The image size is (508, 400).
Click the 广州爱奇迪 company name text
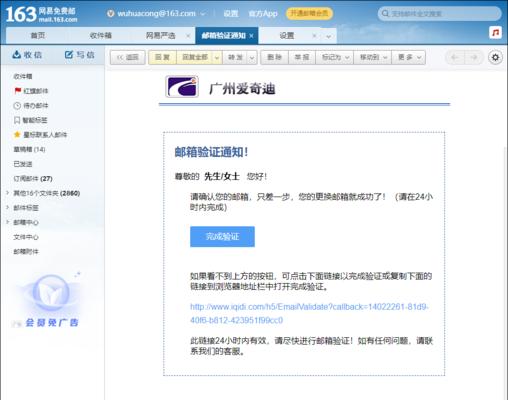[x=242, y=89]
